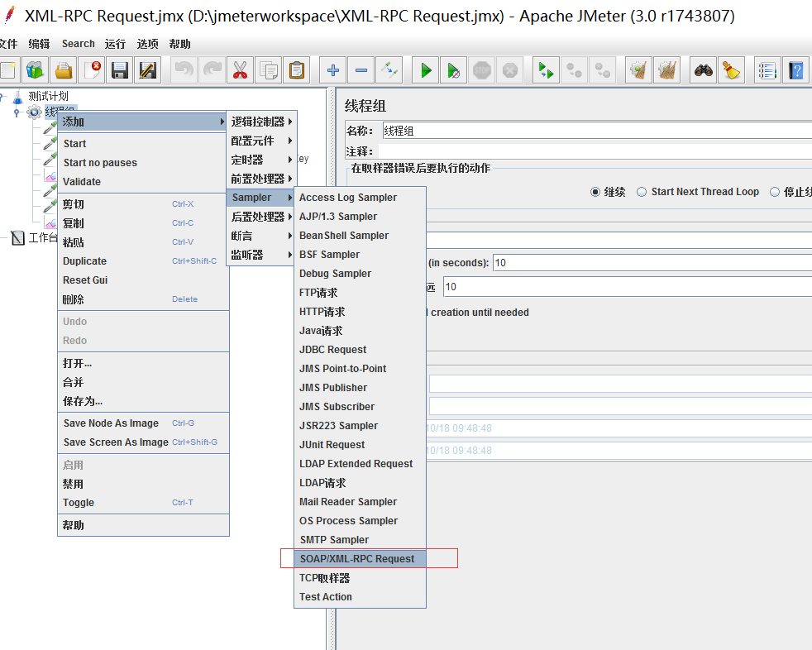
Task: Click the Expand All plus icon
Action: [333, 70]
